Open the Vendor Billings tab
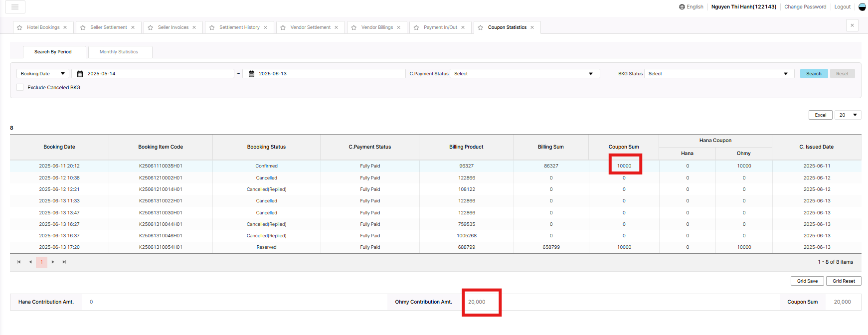The width and height of the screenshot is (868, 335). click(377, 27)
